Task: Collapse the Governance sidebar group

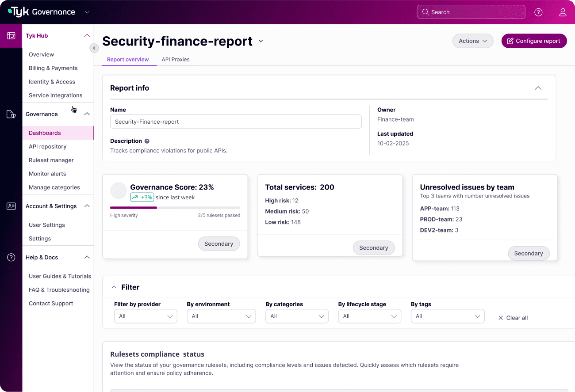Action: 87,114
